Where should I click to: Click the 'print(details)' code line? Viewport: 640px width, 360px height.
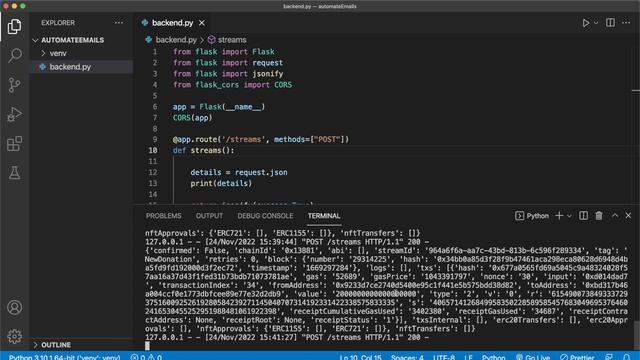[x=221, y=183]
